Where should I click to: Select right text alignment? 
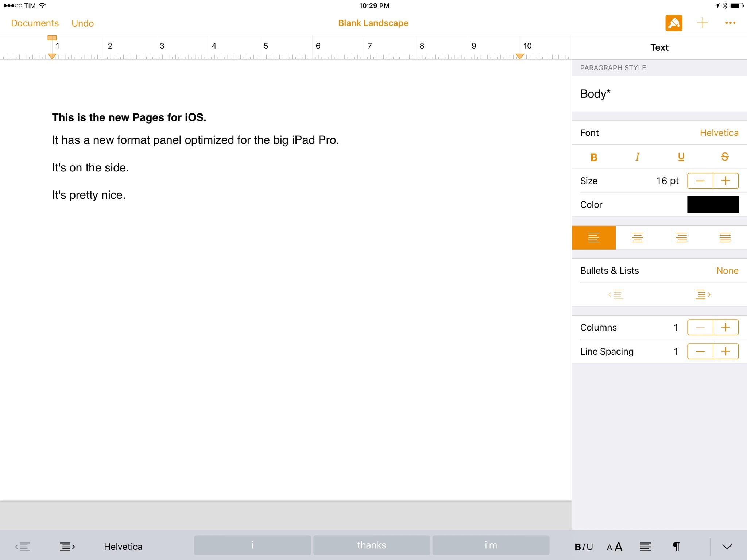coord(681,238)
